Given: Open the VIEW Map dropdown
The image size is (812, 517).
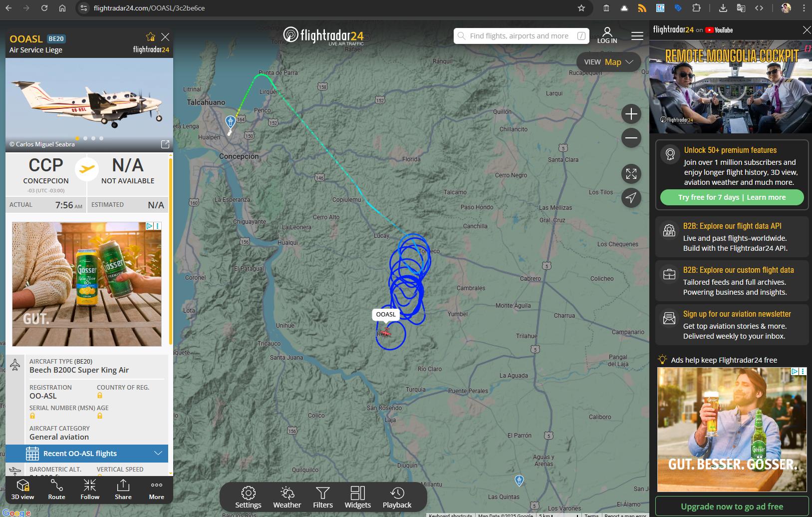Looking at the screenshot, I should pyautogui.click(x=609, y=62).
